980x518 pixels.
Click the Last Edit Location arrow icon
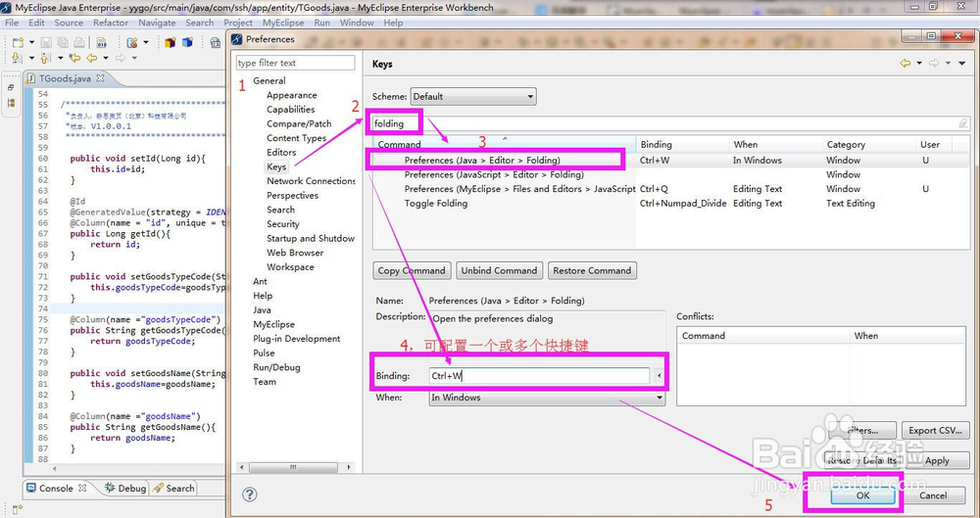[x=74, y=58]
